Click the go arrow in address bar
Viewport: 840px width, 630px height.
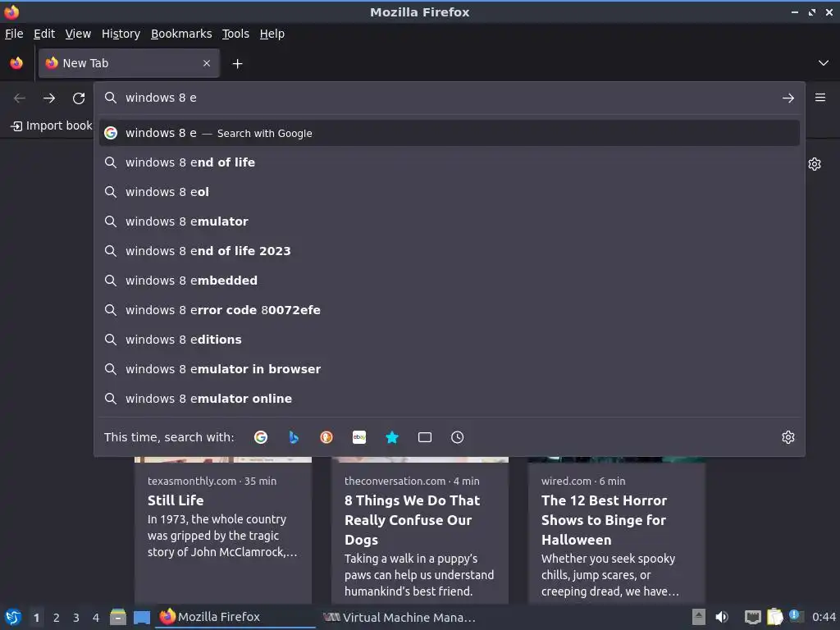coord(788,98)
